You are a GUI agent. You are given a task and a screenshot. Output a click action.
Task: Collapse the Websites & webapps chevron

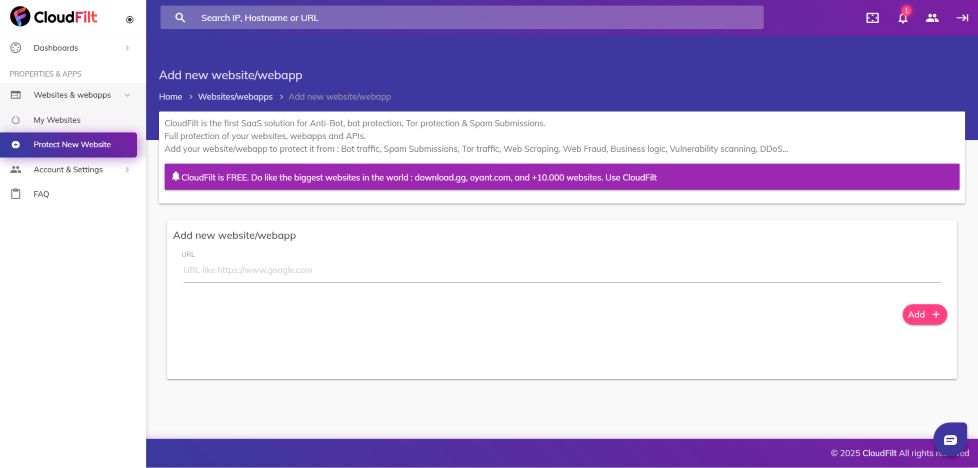click(127, 95)
